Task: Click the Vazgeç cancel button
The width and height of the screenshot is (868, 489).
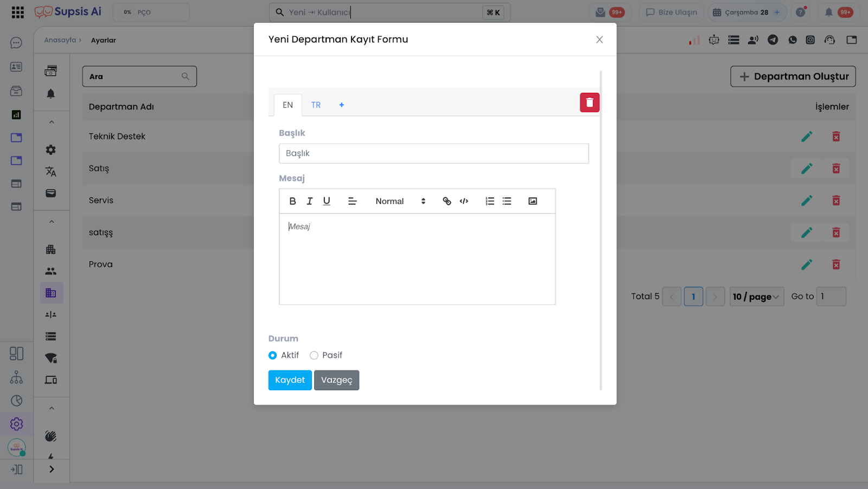Action: [336, 380]
